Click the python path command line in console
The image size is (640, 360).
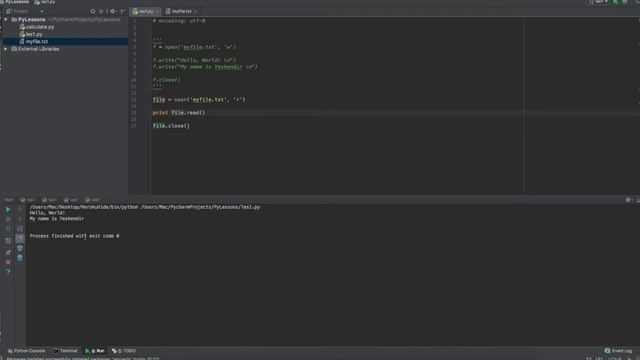[145, 207]
